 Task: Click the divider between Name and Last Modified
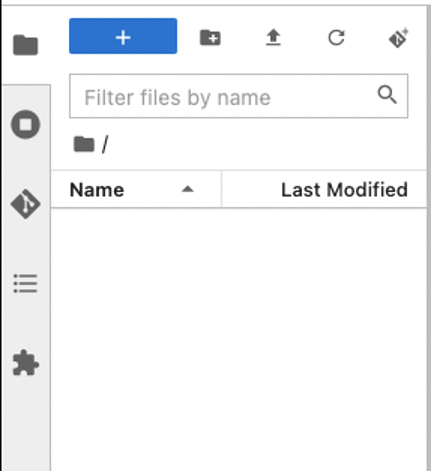[221, 189]
